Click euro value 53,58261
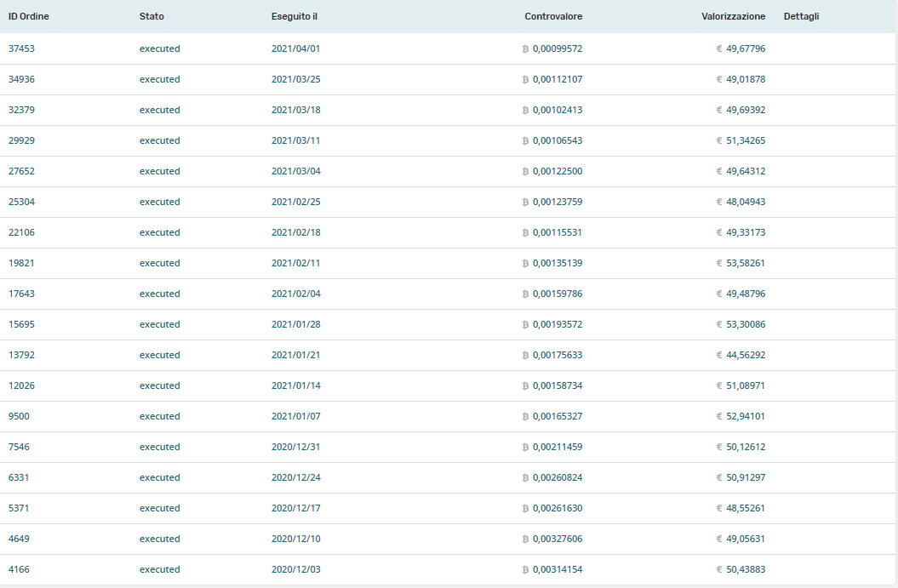The height and width of the screenshot is (588, 898). click(746, 264)
